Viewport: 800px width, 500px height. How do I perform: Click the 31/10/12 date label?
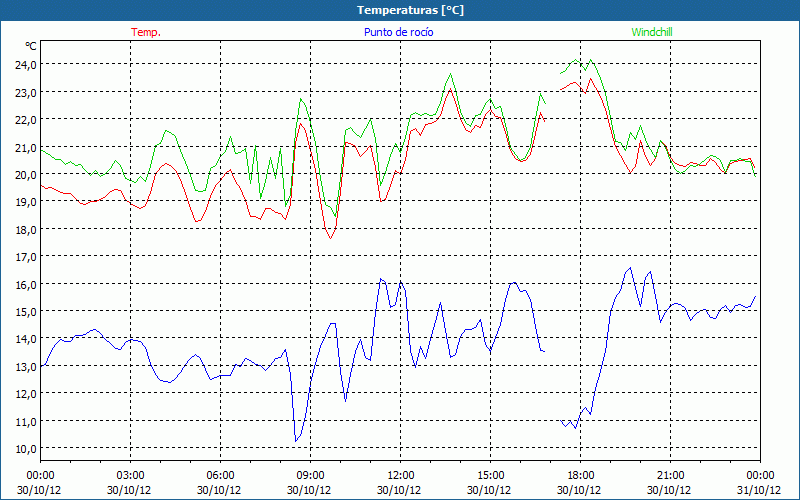coord(759,490)
